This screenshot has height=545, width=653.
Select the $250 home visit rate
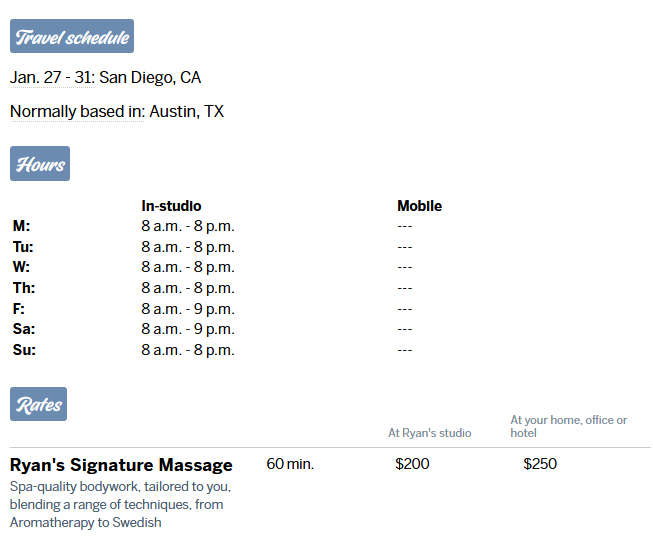tap(540, 464)
